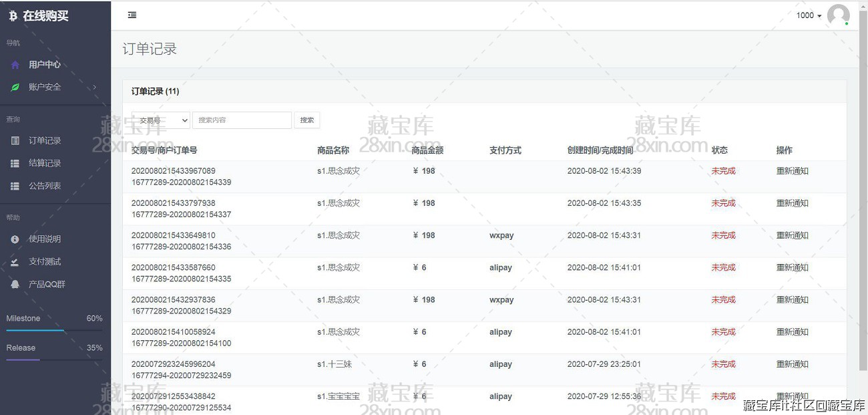Click the Milestone 60% progress bar
Image resolution: width=868 pixels, height=415 pixels.
pos(55,330)
